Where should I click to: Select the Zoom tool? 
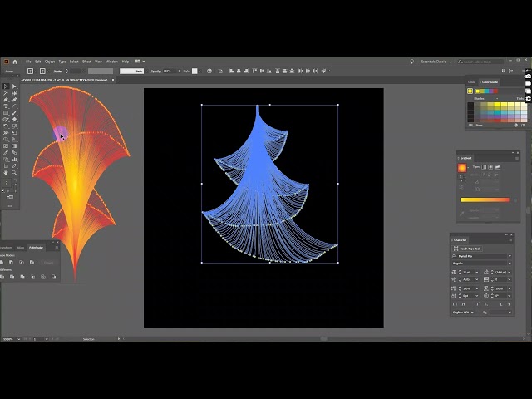[14, 173]
